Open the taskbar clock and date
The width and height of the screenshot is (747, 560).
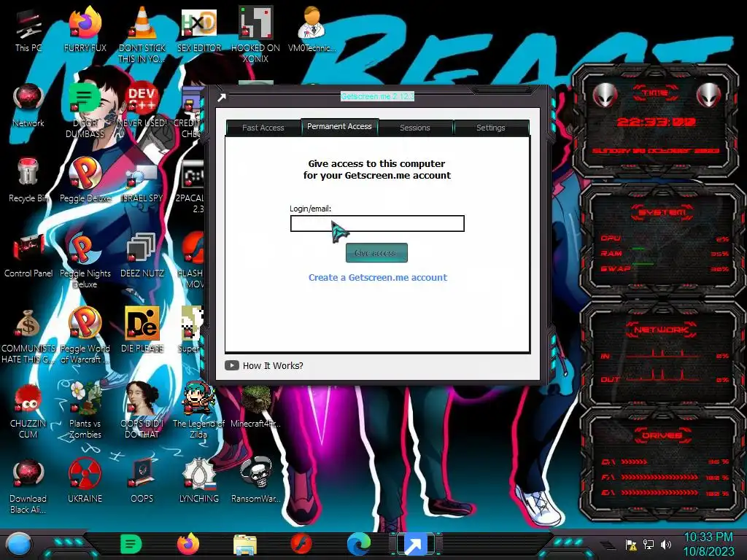point(708,544)
